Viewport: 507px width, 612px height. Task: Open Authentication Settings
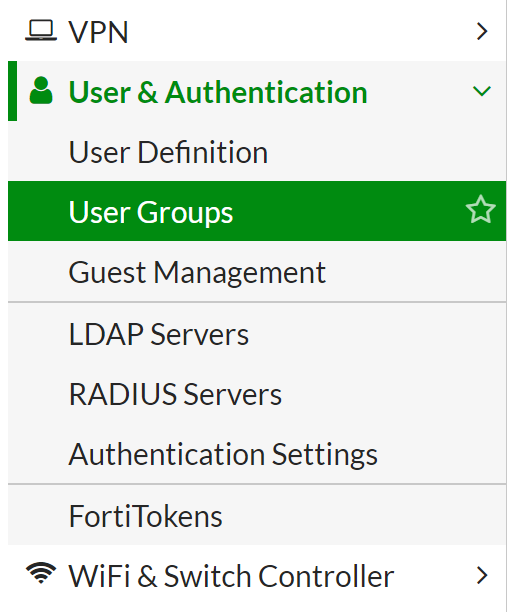[223, 454]
